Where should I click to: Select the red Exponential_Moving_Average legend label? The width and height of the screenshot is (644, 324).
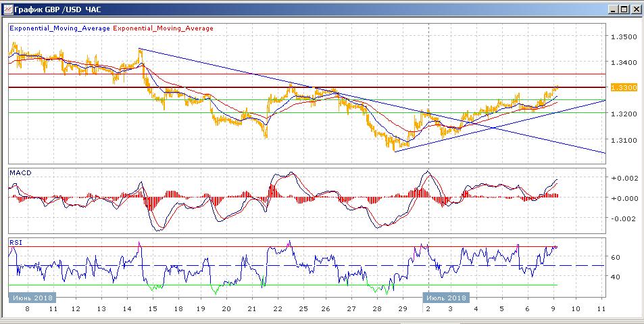click(163, 28)
